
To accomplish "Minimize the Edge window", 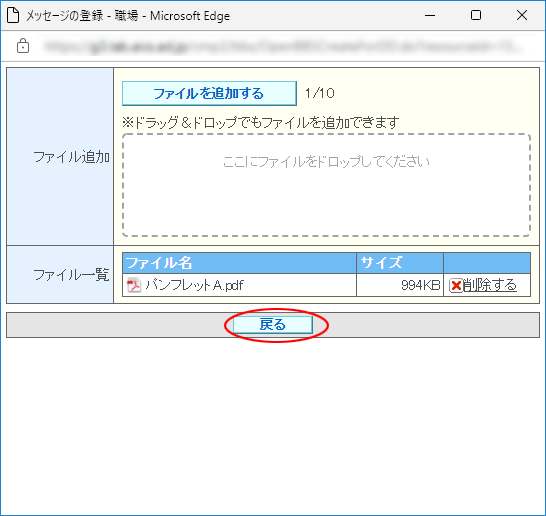I will point(430,15).
